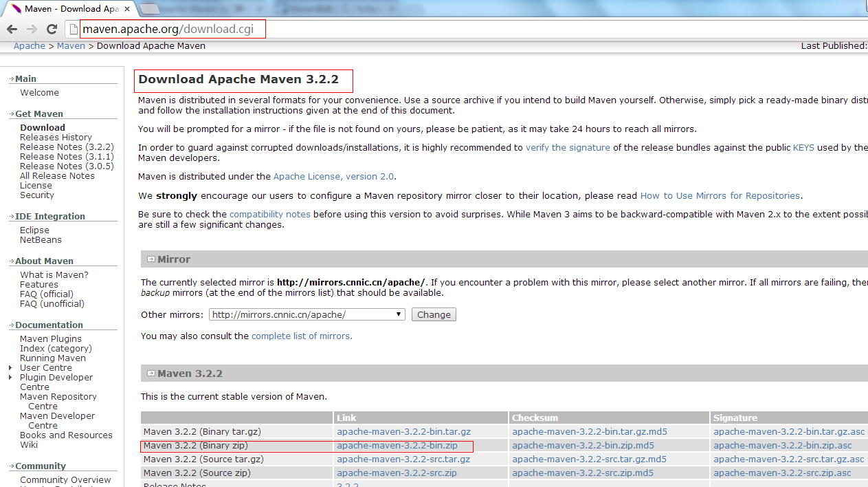Image resolution: width=868 pixels, height=487 pixels.
Task: Download apache-maven-3.2.2-bin.zip
Action: pos(397,446)
